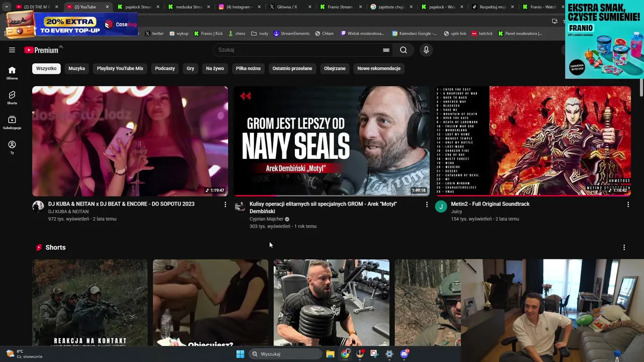Open Cyprian Majcher channel avatar

pyautogui.click(x=240, y=207)
